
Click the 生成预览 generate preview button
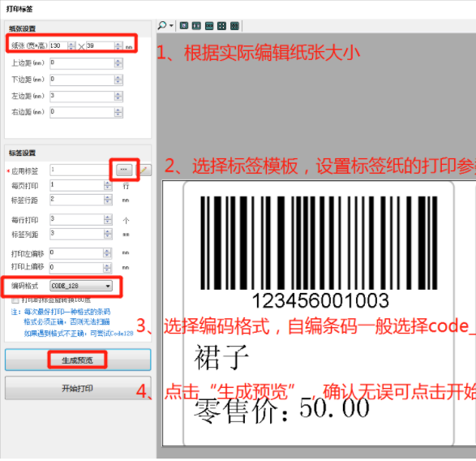pos(78,360)
